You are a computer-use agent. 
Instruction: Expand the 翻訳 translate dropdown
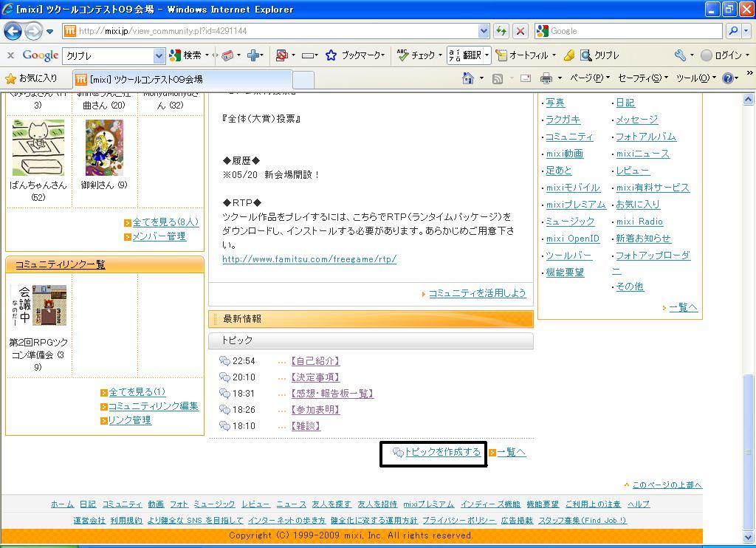pyautogui.click(x=487, y=55)
